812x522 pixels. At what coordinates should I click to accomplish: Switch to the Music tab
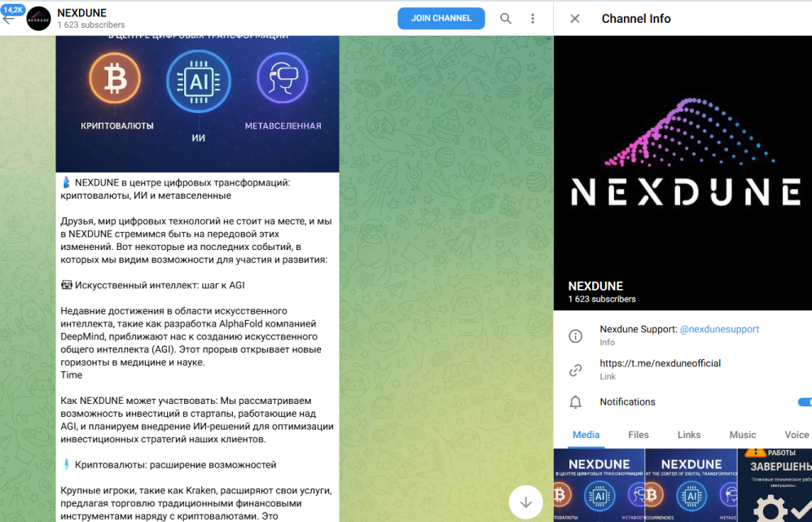click(x=743, y=435)
